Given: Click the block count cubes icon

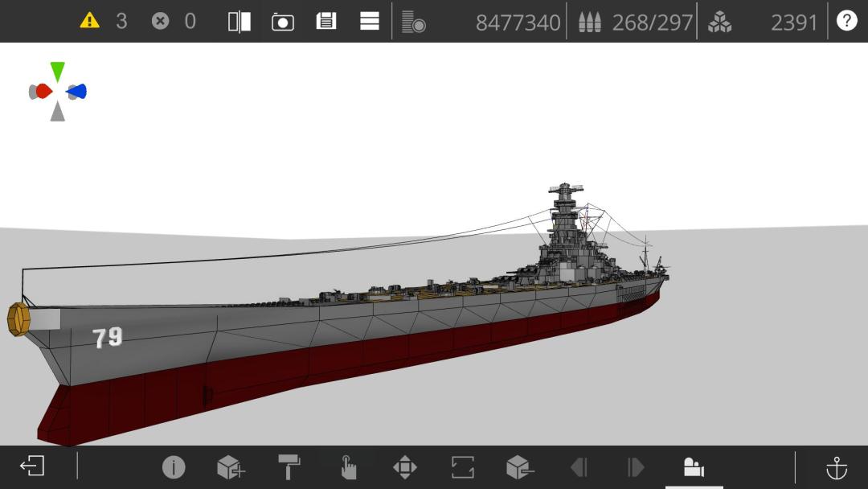Looking at the screenshot, I should pos(719,23).
